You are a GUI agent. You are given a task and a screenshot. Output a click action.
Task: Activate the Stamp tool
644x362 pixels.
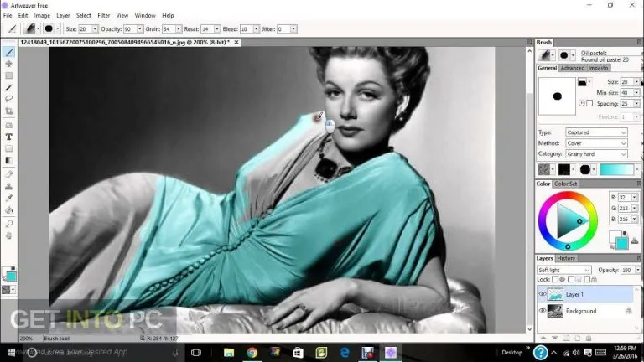point(8,186)
